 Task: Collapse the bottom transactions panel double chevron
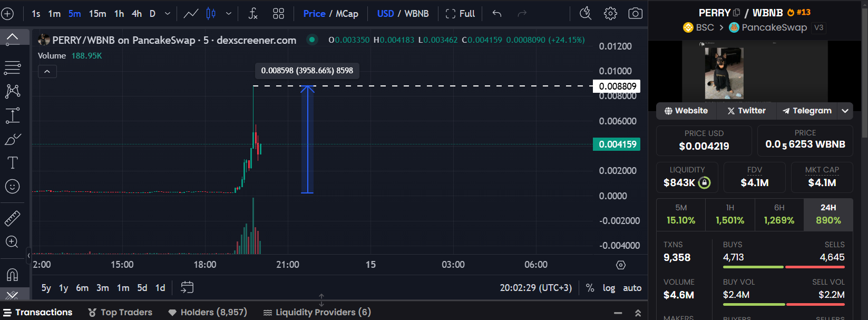[638, 313]
